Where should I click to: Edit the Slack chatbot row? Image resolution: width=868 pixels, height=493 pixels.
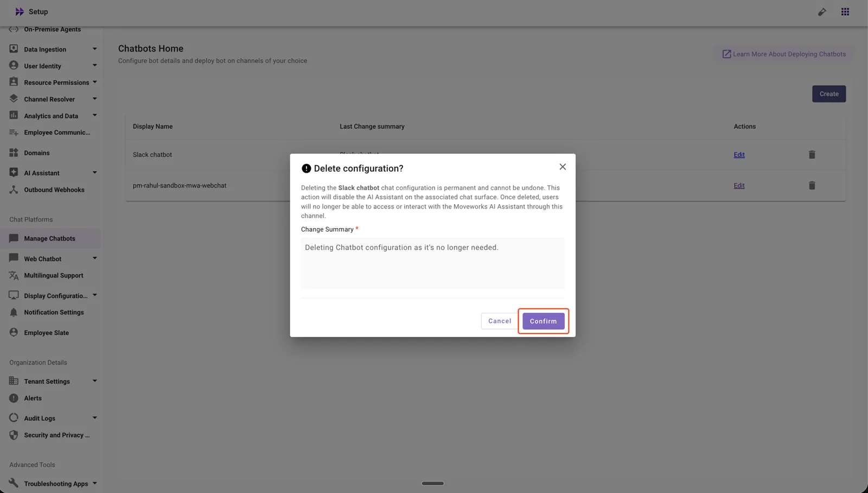[739, 155]
